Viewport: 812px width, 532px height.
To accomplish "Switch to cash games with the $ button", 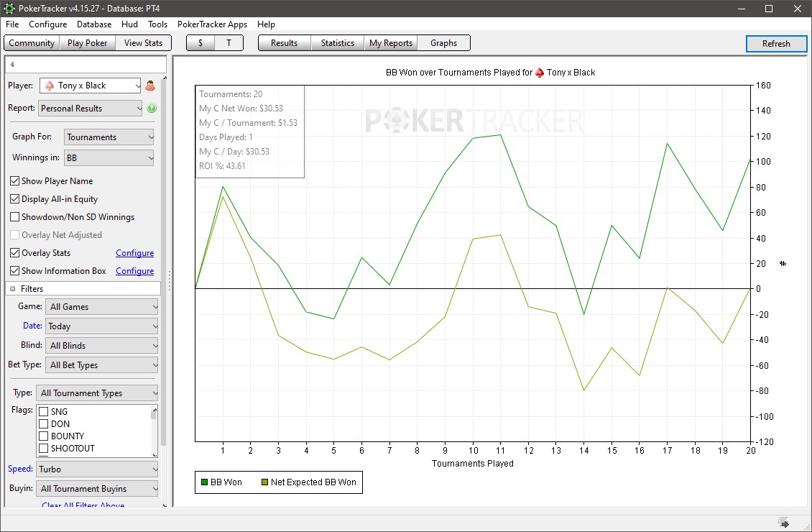I will (200, 43).
